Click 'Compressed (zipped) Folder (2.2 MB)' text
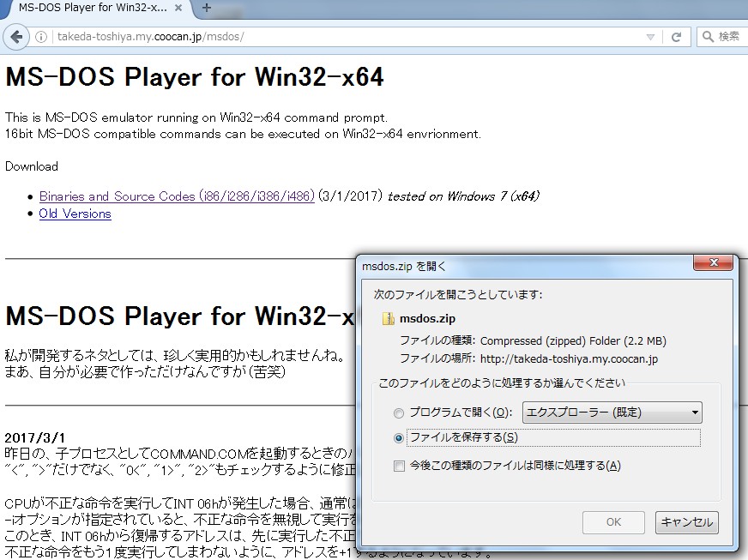Screen dimensions: 748x560 click(573, 341)
